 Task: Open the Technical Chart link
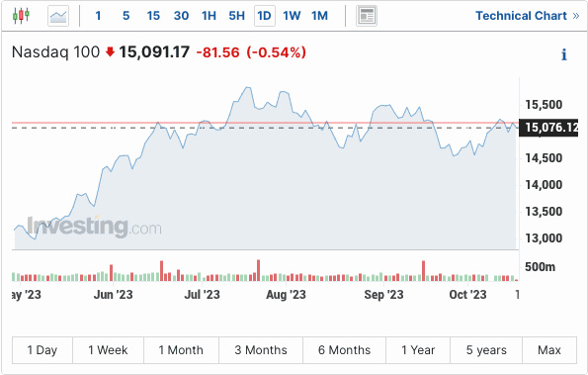pyautogui.click(x=528, y=16)
